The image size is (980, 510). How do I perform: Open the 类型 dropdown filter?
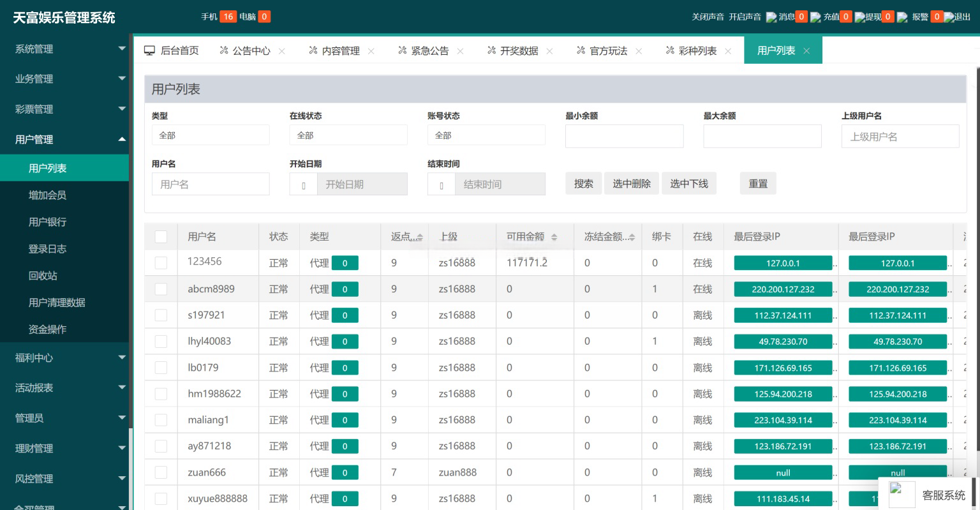tap(211, 135)
